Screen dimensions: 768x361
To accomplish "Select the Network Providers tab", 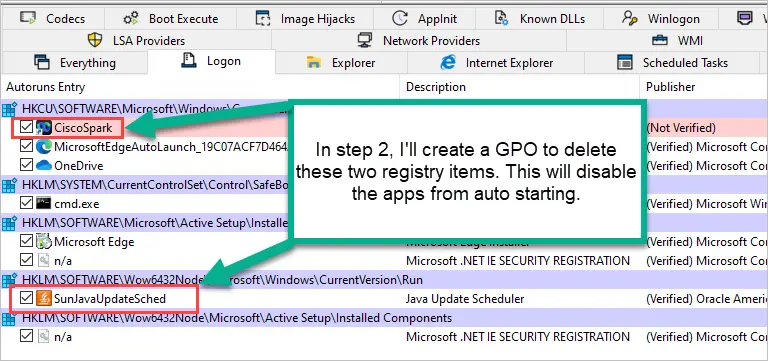I will coord(419,40).
